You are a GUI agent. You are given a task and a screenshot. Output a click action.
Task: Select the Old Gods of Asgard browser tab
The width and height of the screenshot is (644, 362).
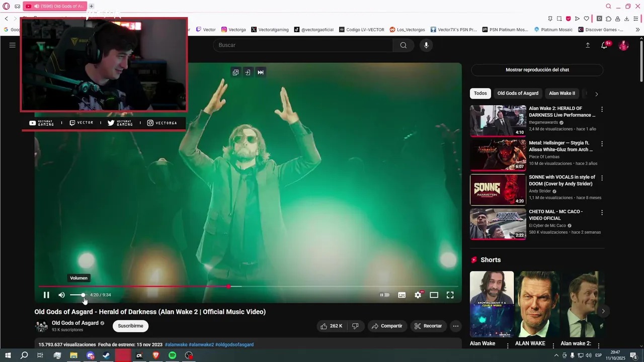tap(54, 7)
